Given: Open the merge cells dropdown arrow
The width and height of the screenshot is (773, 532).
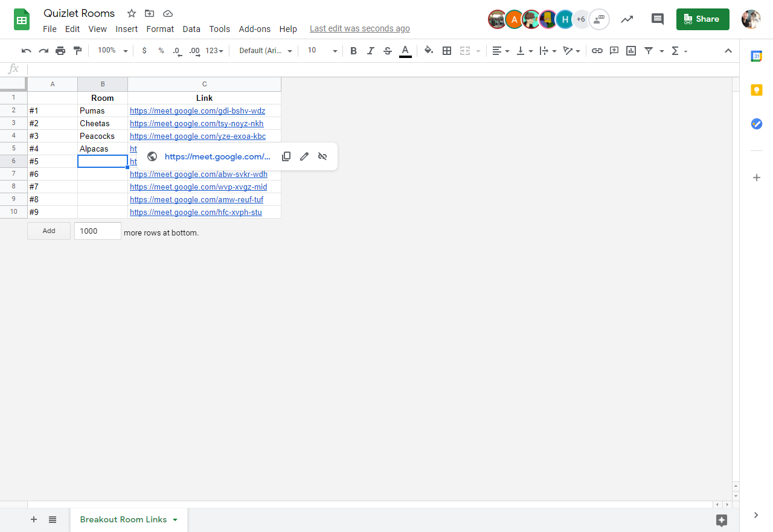Looking at the screenshot, I should (x=478, y=51).
